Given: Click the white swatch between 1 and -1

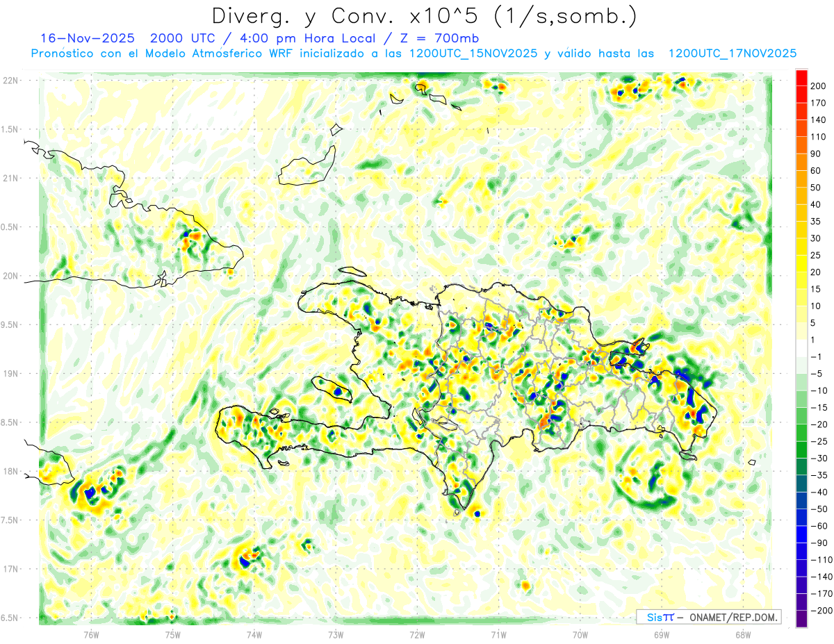Looking at the screenshot, I should pyautogui.click(x=801, y=348).
